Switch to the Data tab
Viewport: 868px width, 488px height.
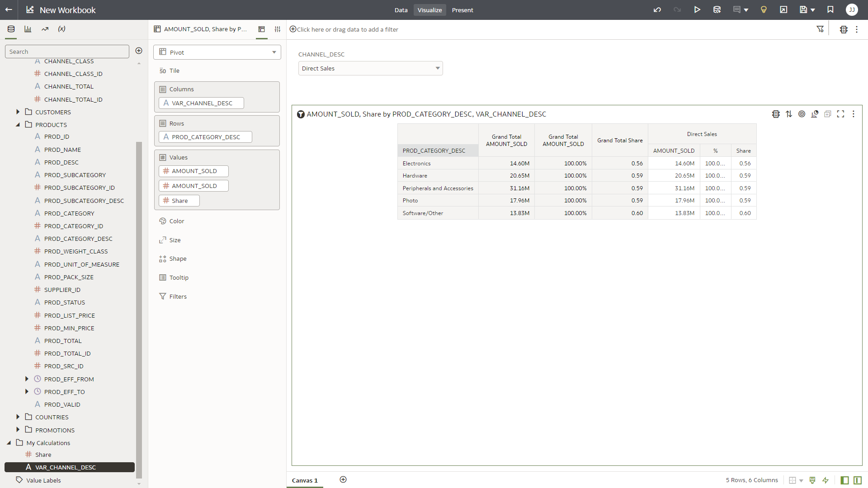401,10
